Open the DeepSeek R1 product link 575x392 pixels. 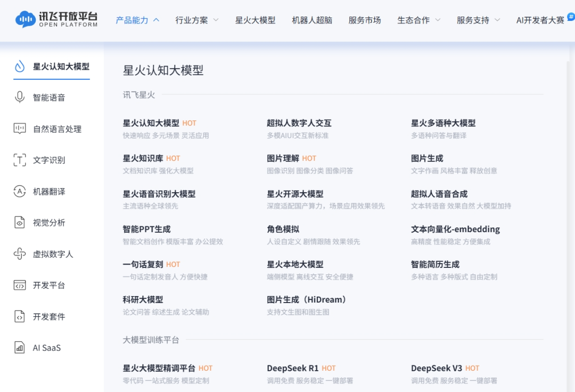pyautogui.click(x=293, y=368)
